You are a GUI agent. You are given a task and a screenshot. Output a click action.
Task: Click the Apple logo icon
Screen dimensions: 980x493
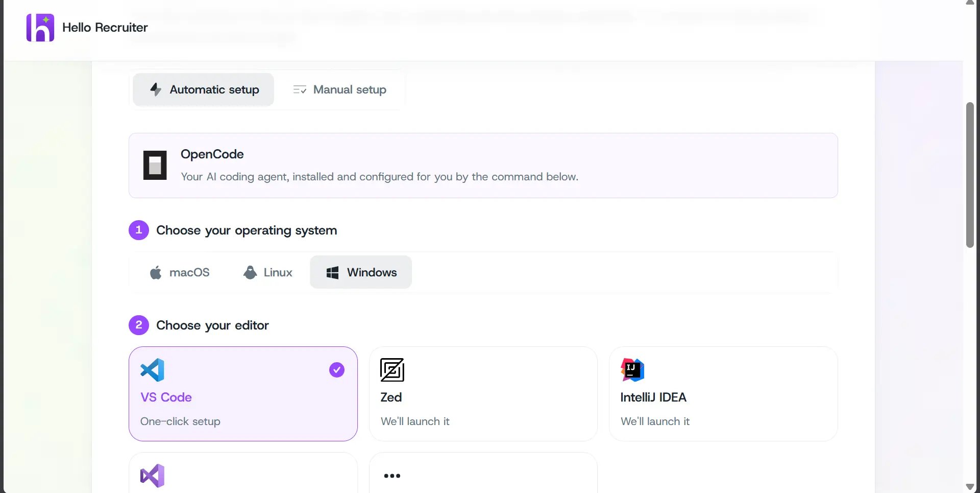pos(156,273)
